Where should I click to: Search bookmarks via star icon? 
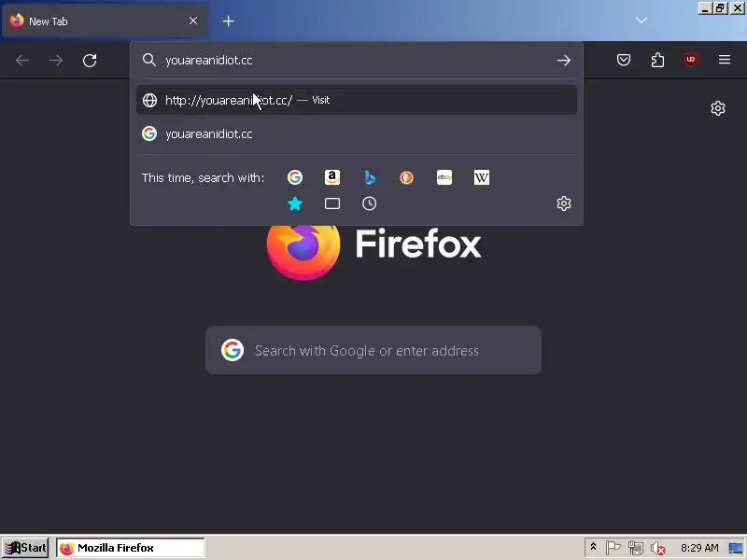(x=295, y=203)
